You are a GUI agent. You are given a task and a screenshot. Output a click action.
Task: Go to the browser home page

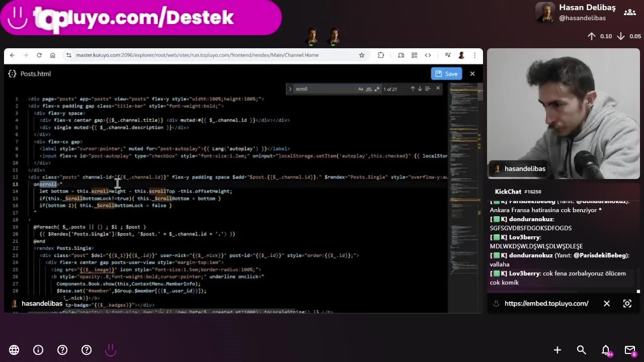pyautogui.click(x=53, y=55)
